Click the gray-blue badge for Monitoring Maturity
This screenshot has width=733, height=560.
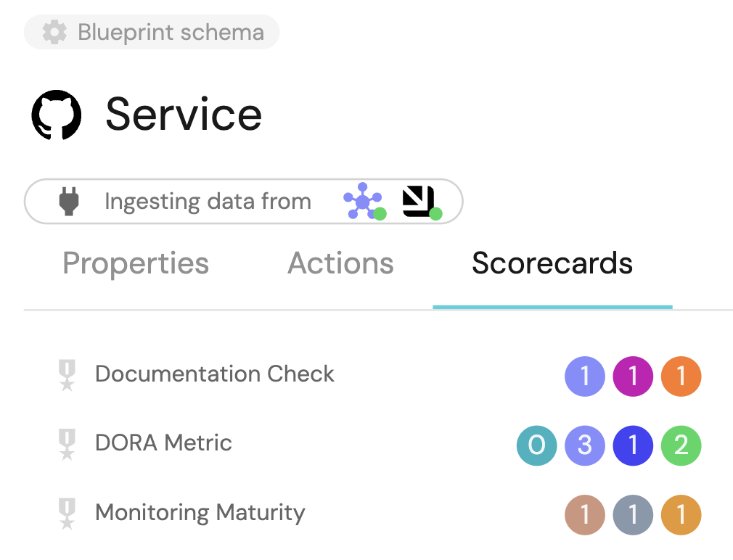tap(633, 514)
